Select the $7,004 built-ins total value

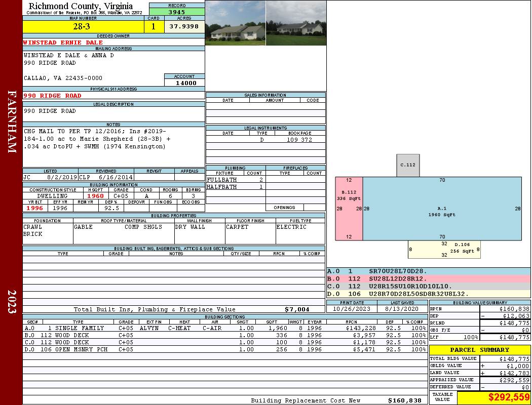coord(297,309)
